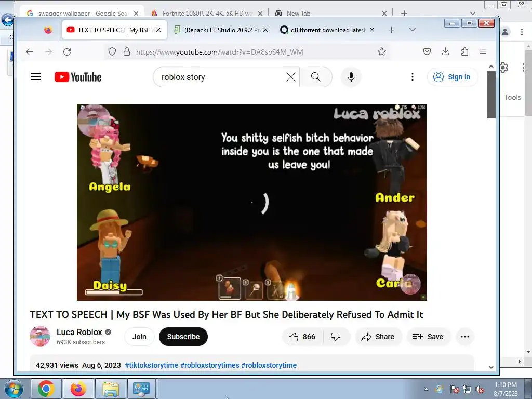The image size is (532, 399).
Task: Switch to New Tab tab in Chrome
Action: point(299,13)
